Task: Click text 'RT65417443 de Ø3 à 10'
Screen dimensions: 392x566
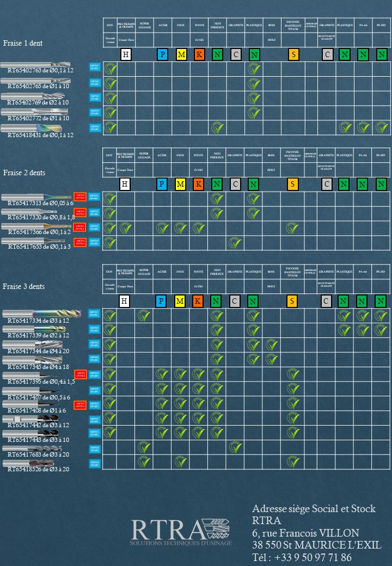Action: [38, 440]
